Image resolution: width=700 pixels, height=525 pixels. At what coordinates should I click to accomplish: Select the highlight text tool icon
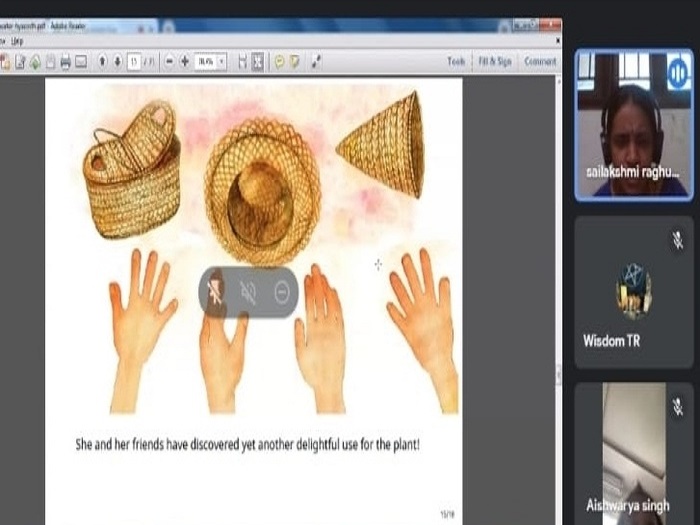tap(295, 62)
